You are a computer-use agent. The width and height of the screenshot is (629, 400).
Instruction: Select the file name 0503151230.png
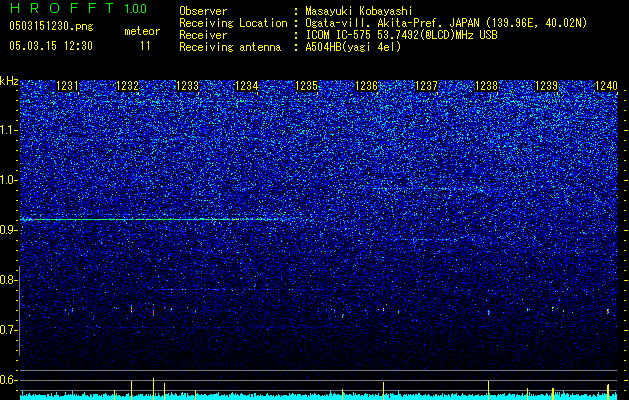tap(51, 26)
